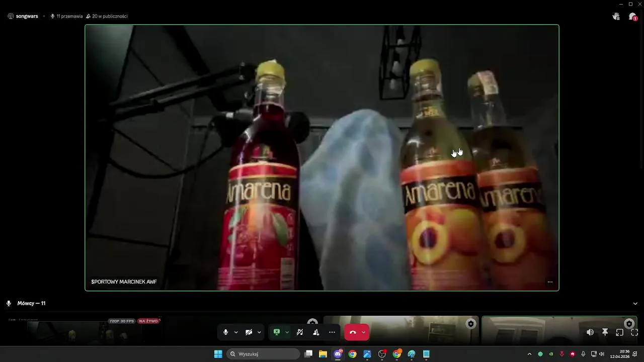Turn on the camera
This screenshot has height=362, width=644.
pos(249,332)
